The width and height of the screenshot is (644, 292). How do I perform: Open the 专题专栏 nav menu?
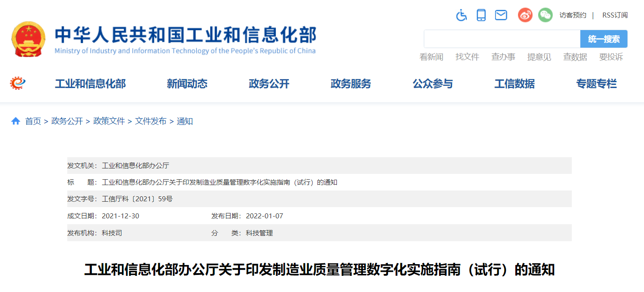coord(596,84)
